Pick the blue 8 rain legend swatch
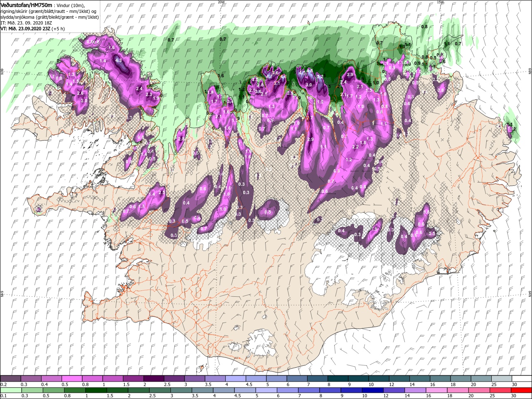This screenshot has width=532, height=399. pos(330,390)
